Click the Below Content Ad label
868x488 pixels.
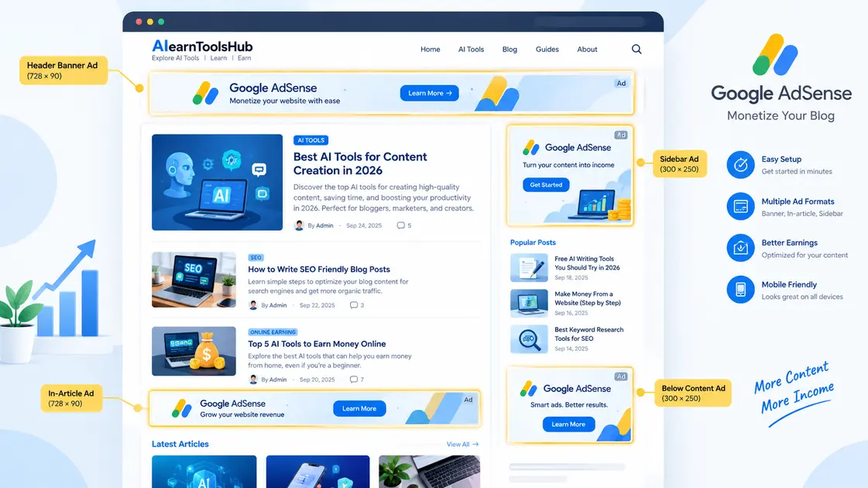(693, 393)
